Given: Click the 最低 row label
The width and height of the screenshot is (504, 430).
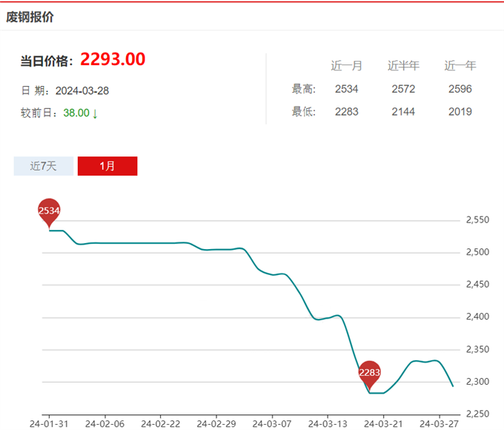Looking at the screenshot, I should pos(304,112).
